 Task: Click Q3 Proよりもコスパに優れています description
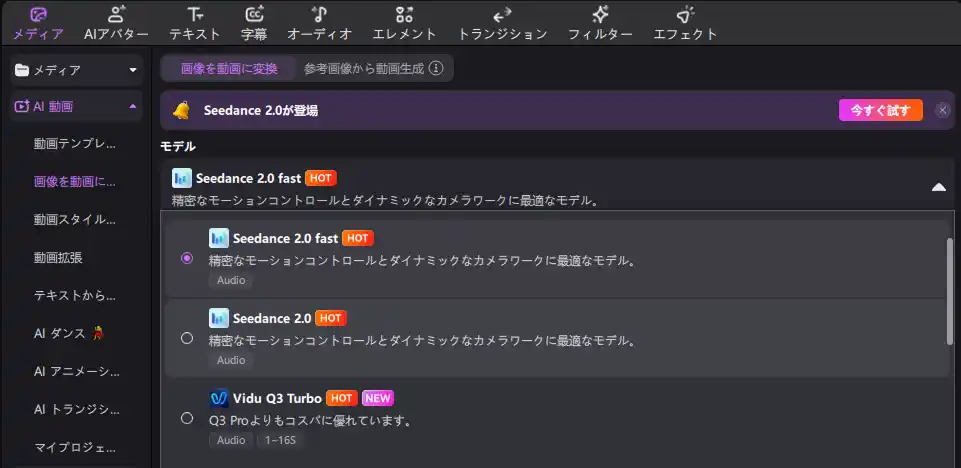310,421
